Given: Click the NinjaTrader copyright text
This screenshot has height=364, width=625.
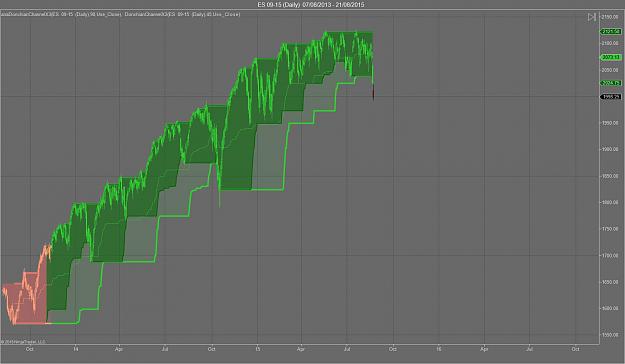Looking at the screenshot, I should click(x=23, y=342).
